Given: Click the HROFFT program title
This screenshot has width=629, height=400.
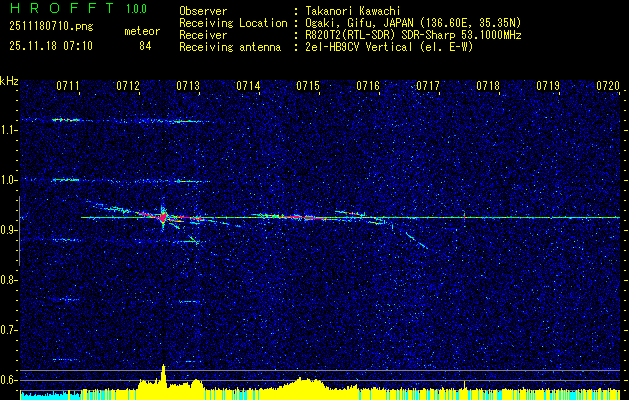Looking at the screenshot, I should pos(62,9).
